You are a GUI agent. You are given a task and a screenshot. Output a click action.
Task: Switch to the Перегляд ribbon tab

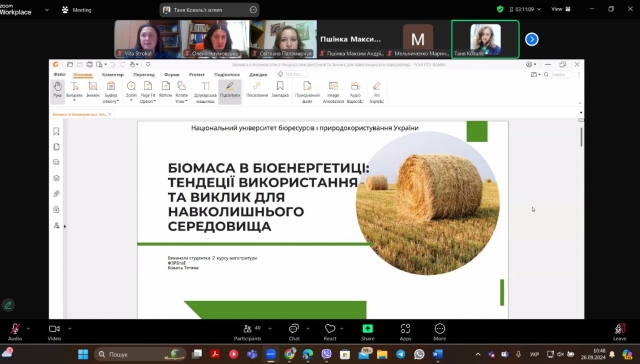pyautogui.click(x=144, y=75)
